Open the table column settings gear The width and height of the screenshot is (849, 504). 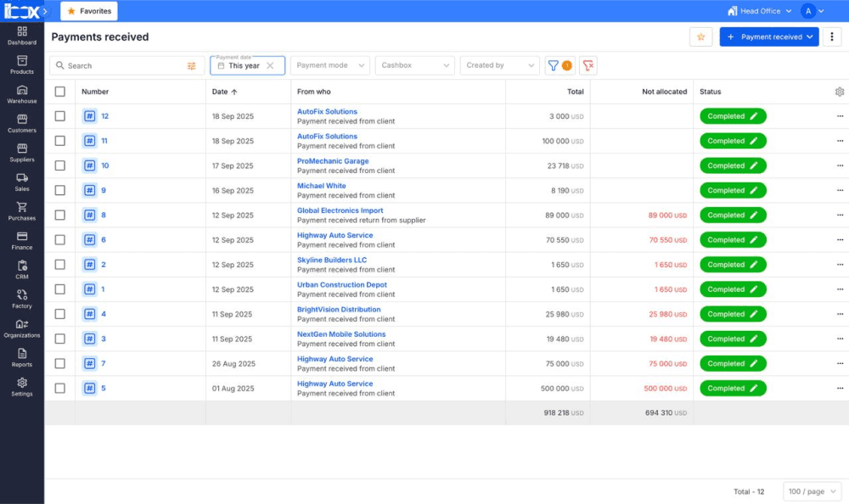pos(839,91)
